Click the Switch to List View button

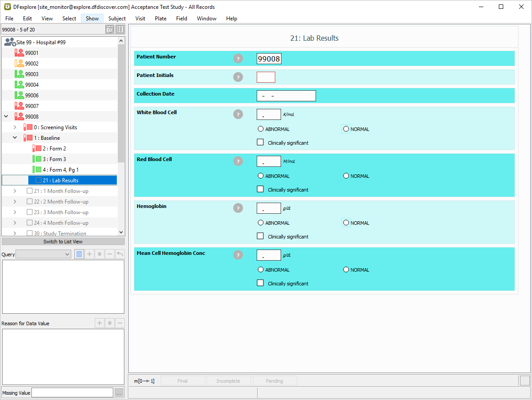tap(63, 242)
